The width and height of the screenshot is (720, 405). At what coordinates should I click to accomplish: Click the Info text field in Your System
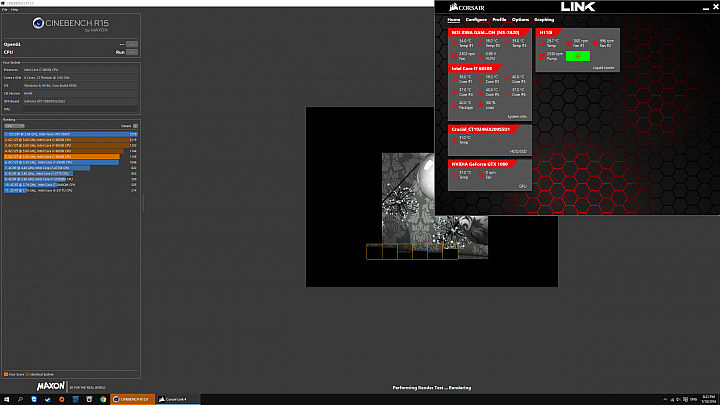(x=80, y=109)
